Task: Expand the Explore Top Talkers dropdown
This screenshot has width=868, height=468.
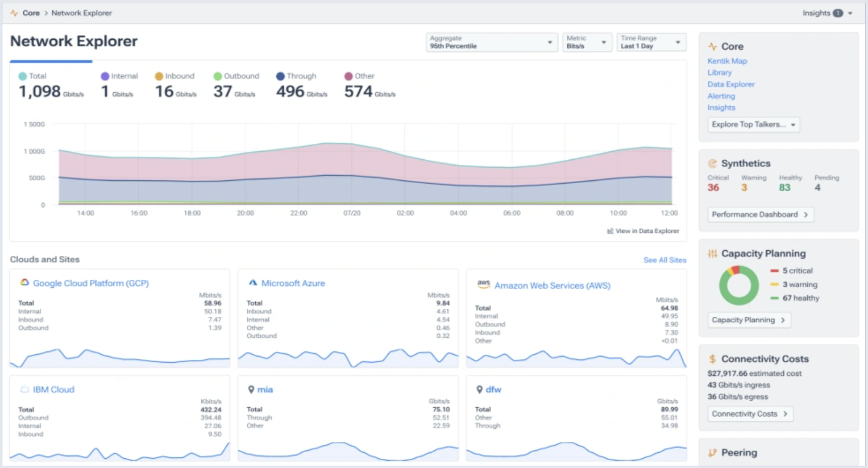Action: point(753,125)
